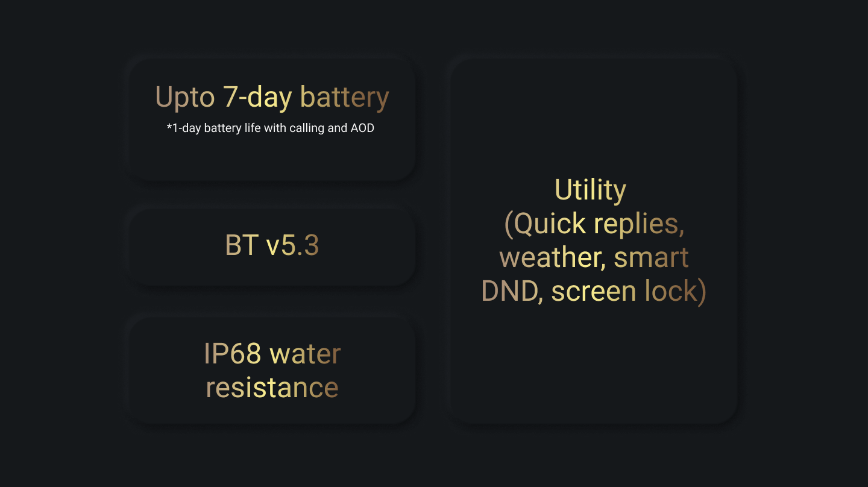Click the "BT" abbreviation text

click(x=241, y=245)
